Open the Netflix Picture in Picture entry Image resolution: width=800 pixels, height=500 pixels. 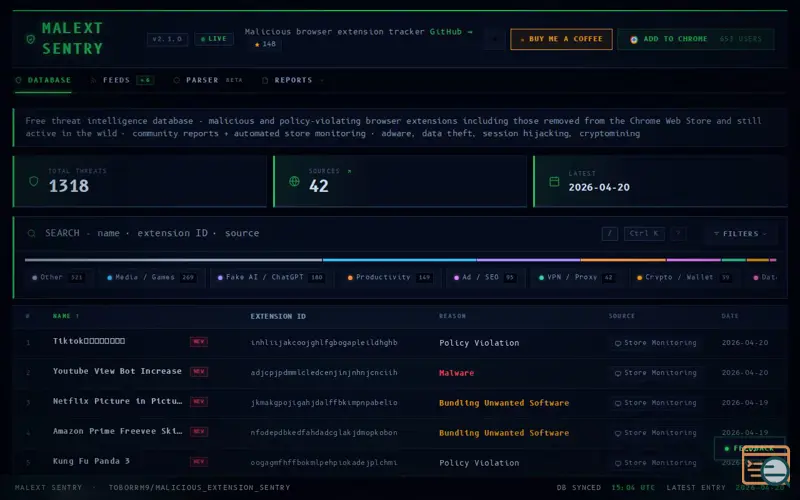[117, 402]
